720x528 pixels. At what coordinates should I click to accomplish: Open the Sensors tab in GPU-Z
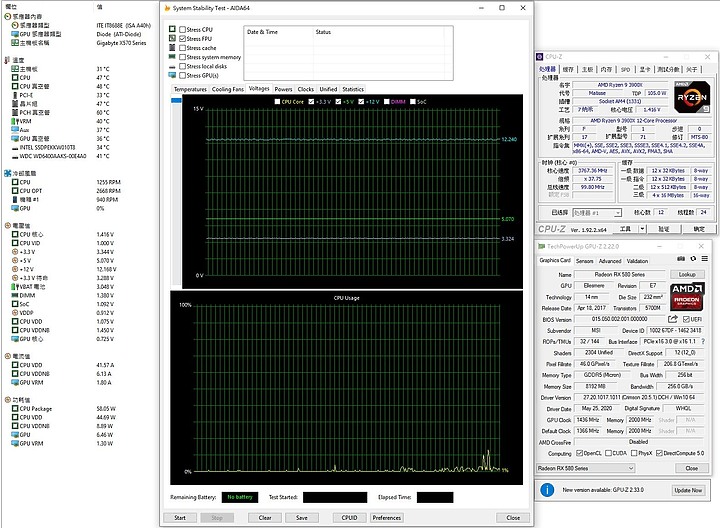pyautogui.click(x=585, y=261)
